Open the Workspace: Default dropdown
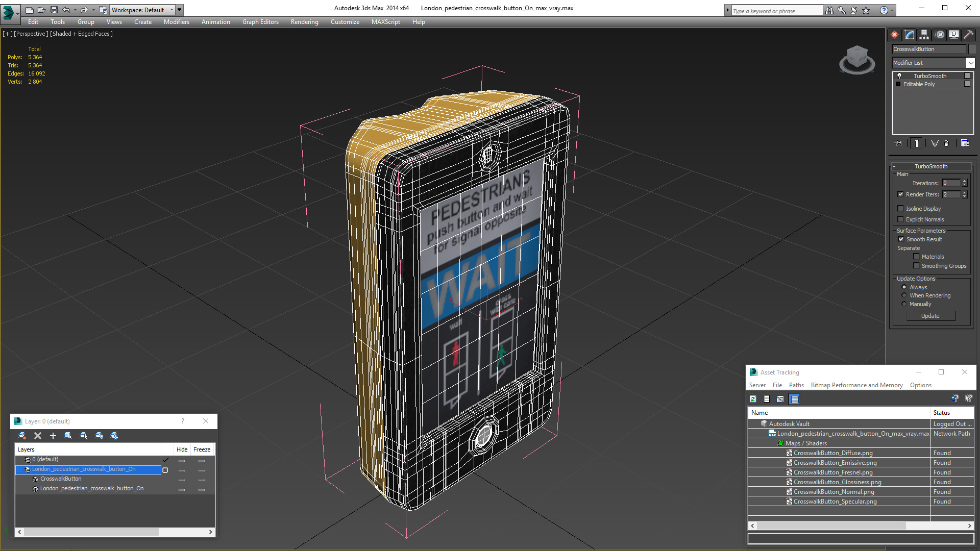This screenshot has width=980, height=551. [142, 10]
